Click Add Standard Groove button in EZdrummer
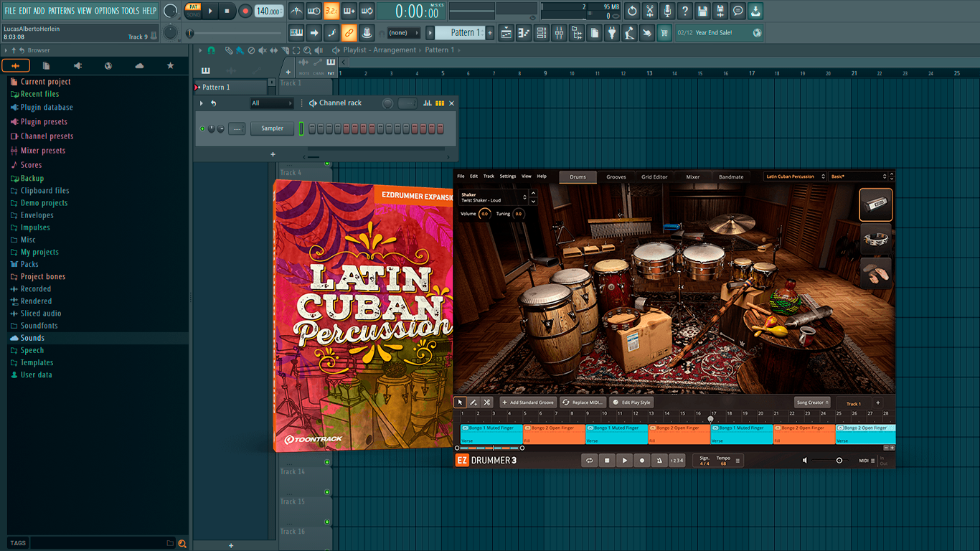 [x=527, y=402]
